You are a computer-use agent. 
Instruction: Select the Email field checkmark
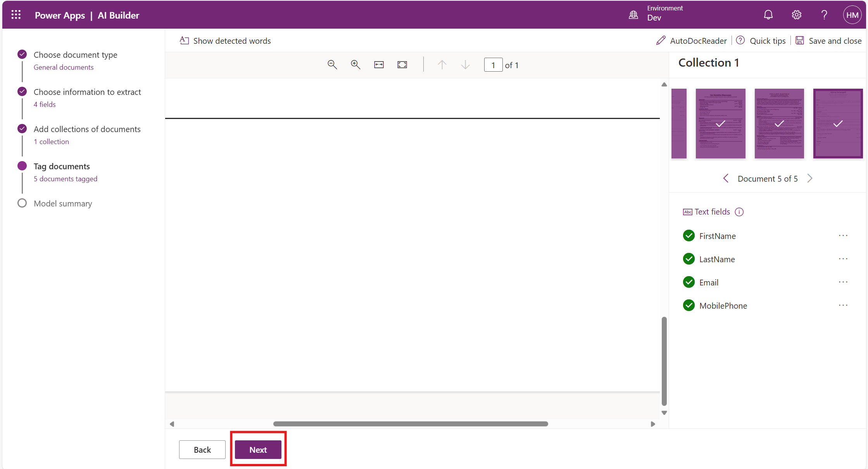coord(689,282)
